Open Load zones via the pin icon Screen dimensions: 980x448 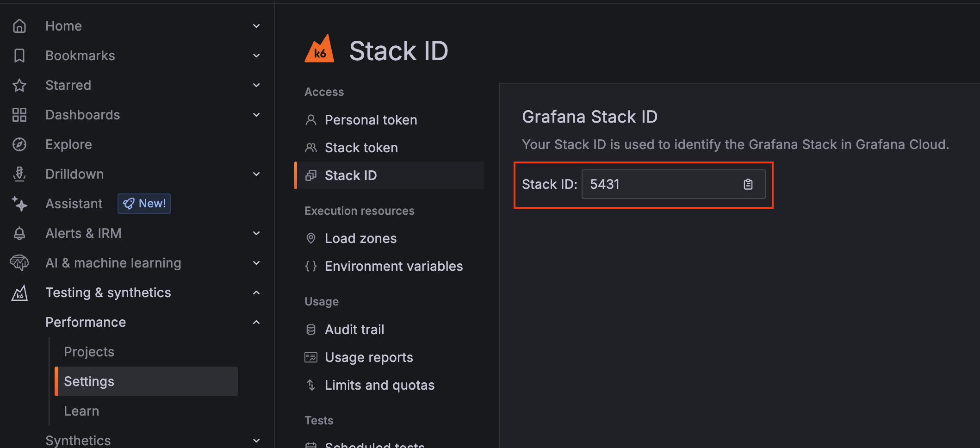point(310,238)
